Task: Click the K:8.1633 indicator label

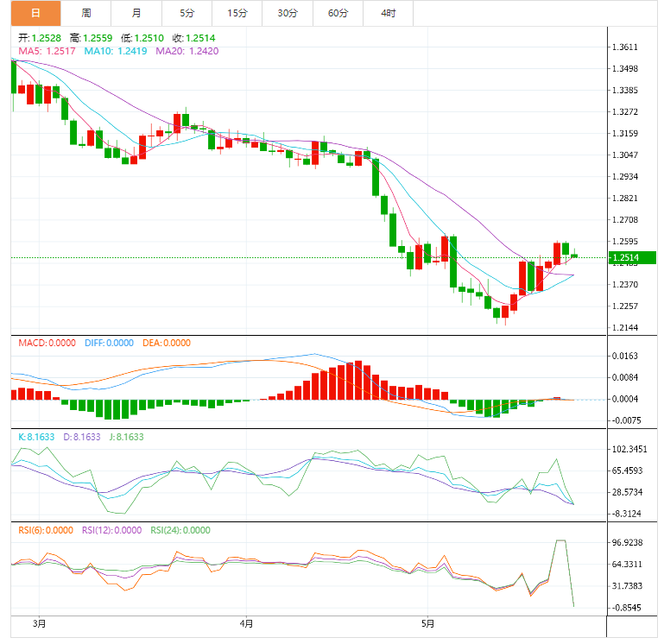Action: [x=36, y=437]
